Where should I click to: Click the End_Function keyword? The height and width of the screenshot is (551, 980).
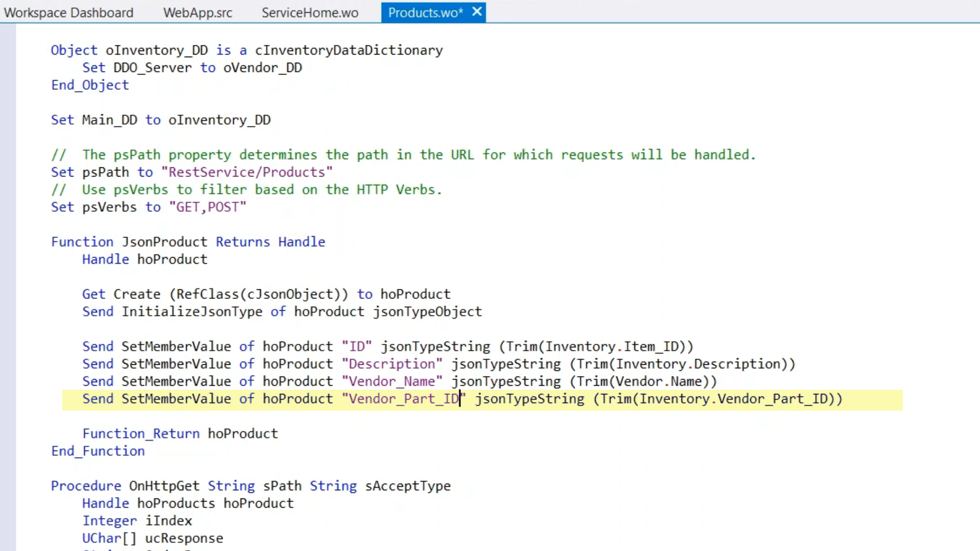click(x=98, y=452)
